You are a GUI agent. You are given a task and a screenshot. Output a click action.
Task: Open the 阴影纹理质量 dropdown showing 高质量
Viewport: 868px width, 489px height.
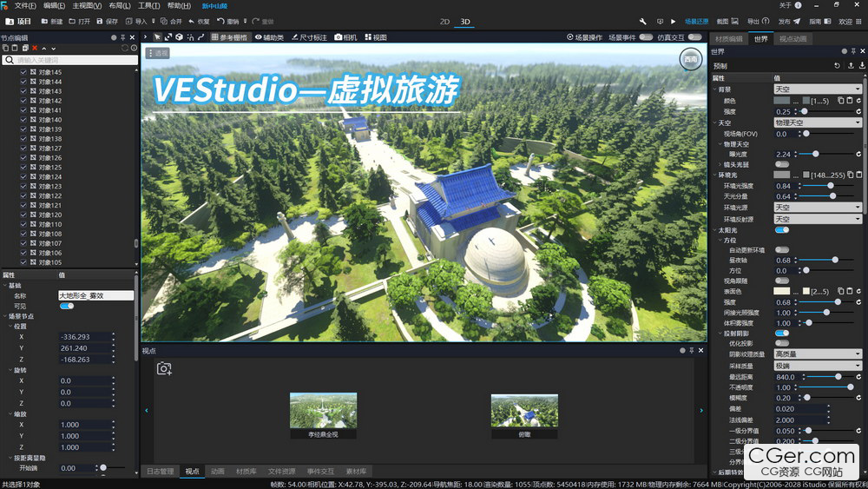pyautogui.click(x=817, y=354)
